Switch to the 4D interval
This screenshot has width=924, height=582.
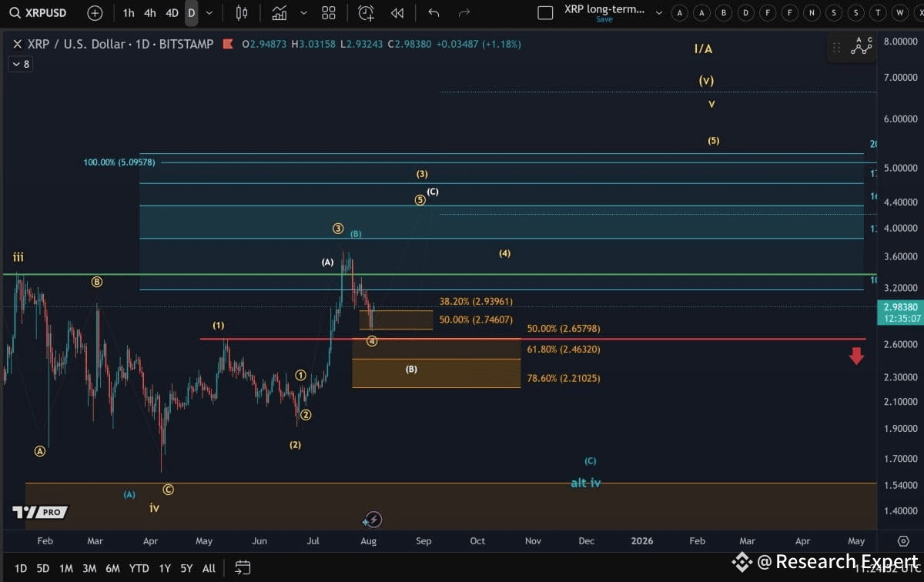(172, 13)
